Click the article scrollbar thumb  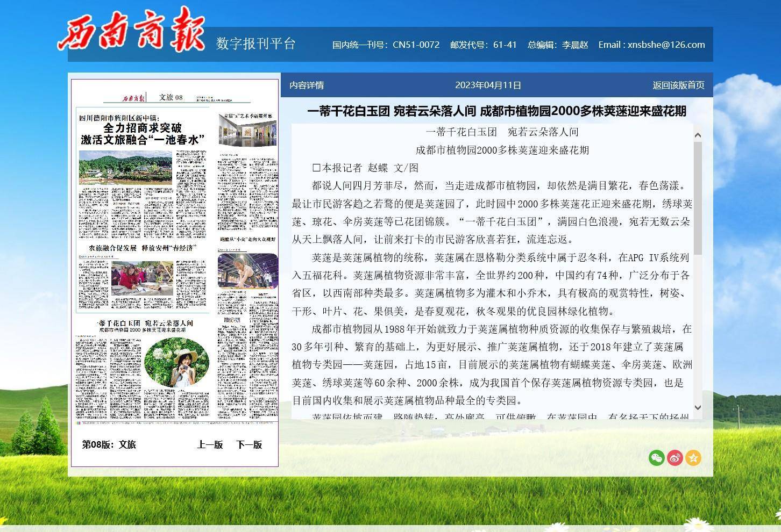(698, 198)
